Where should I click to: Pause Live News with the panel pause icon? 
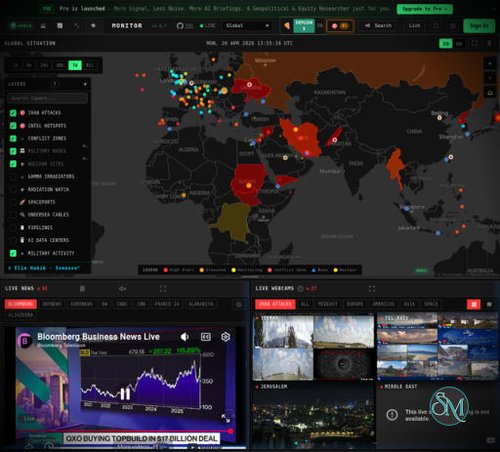(x=82, y=289)
